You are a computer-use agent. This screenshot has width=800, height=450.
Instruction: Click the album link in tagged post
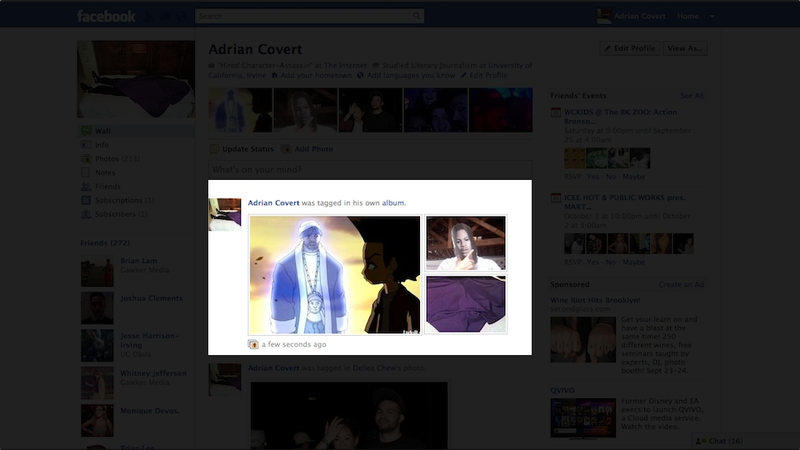coord(393,203)
